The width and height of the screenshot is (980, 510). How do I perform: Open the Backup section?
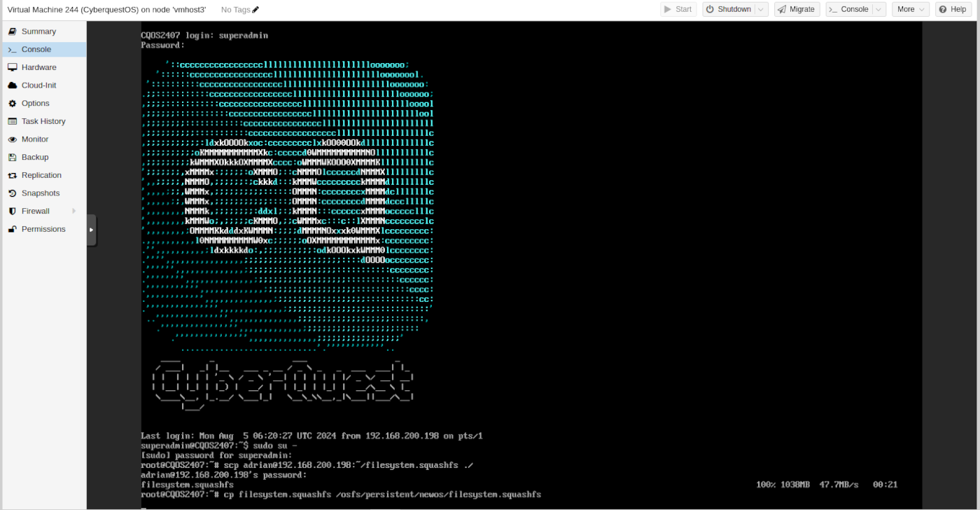click(x=43, y=158)
